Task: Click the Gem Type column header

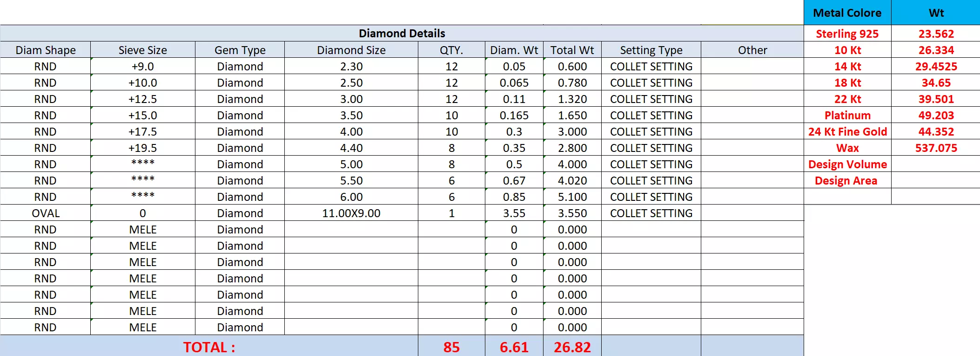Action: 240,50
